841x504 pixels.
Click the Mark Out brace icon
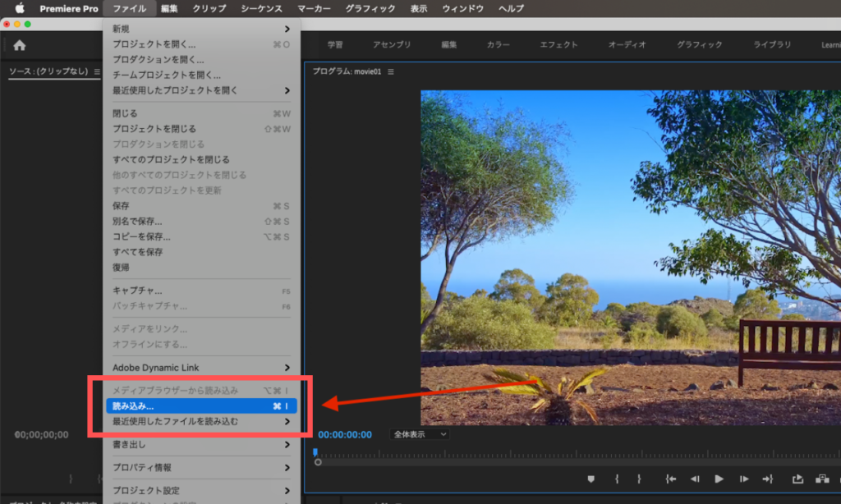click(639, 479)
